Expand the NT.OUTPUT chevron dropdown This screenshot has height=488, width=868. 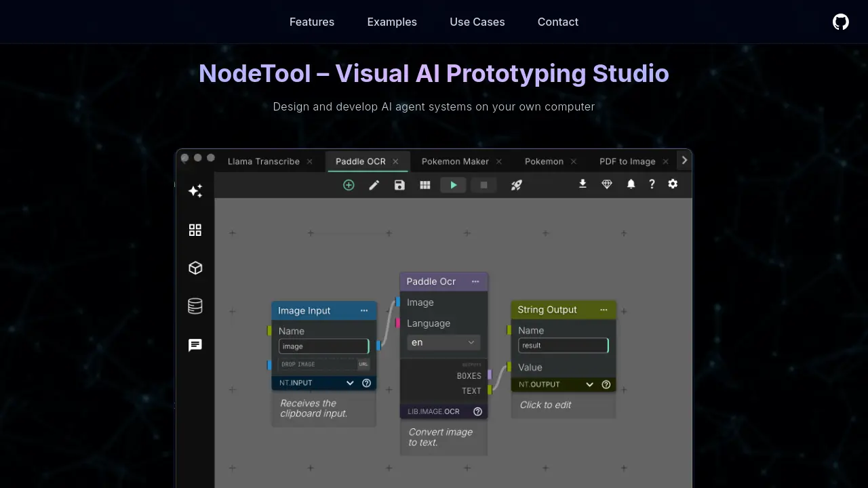590,384
